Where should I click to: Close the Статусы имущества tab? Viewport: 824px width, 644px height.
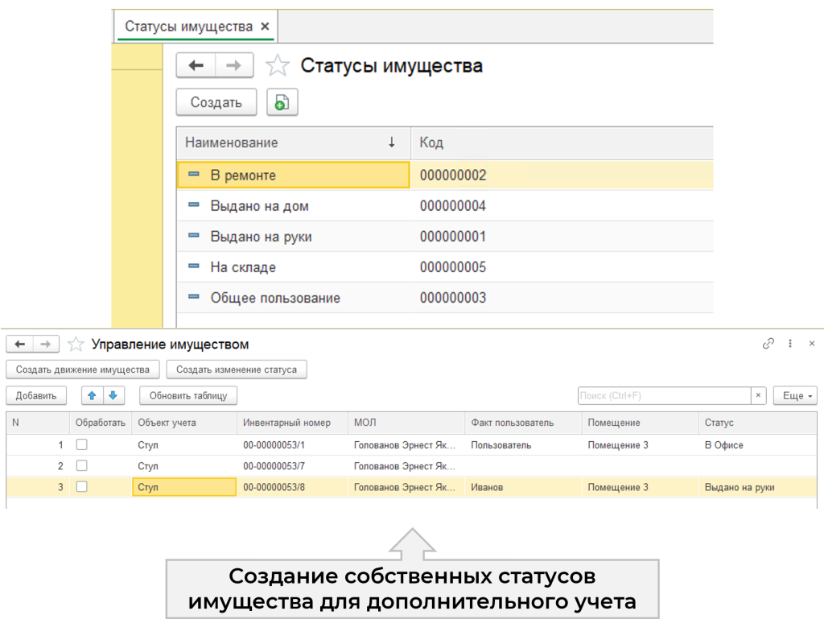pos(266,27)
